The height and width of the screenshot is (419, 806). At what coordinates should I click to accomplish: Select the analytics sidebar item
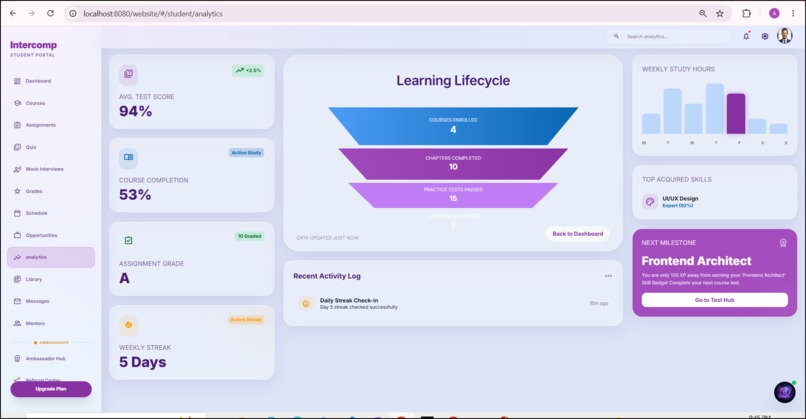point(50,257)
